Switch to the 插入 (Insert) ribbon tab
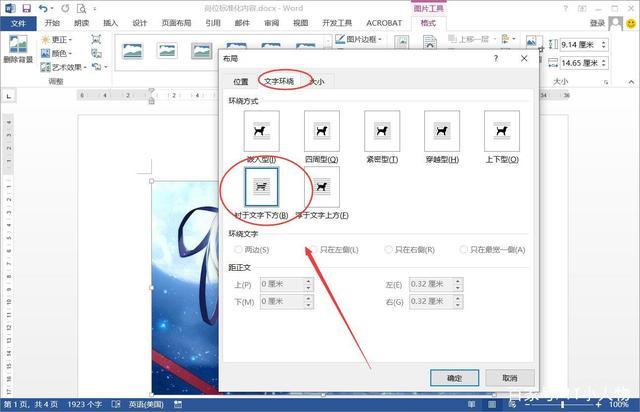This screenshot has width=640, height=412. coord(110,23)
